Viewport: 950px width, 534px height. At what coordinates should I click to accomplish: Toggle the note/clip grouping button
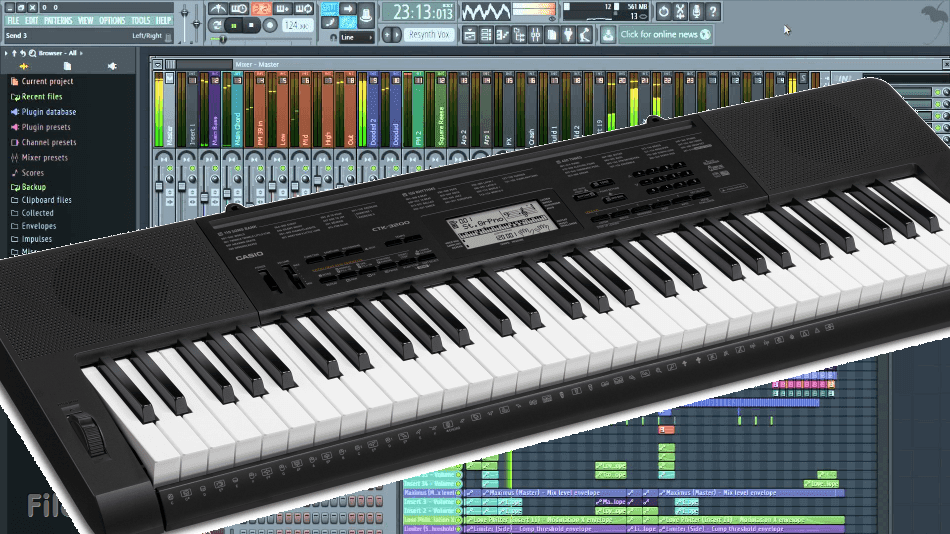coord(348,23)
